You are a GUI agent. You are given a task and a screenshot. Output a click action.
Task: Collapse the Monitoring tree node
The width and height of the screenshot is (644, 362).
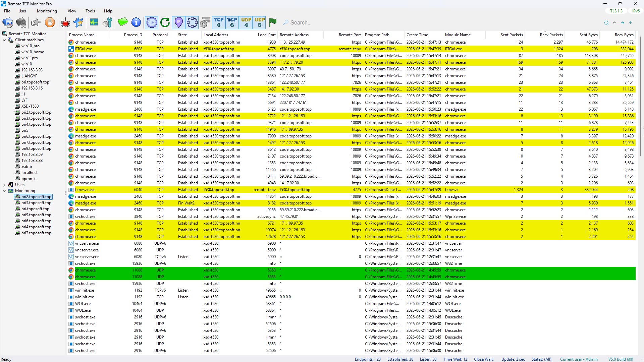tap(4, 191)
